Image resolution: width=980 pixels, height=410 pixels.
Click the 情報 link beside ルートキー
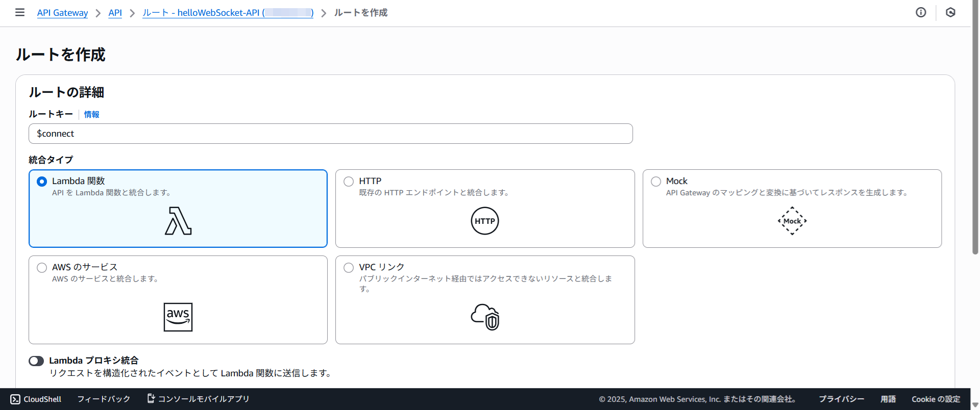click(x=91, y=115)
